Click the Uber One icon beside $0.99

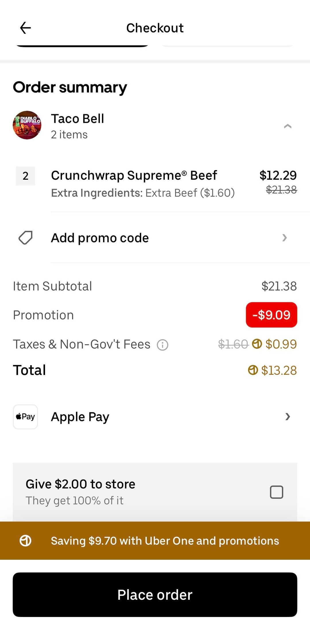coord(257,344)
